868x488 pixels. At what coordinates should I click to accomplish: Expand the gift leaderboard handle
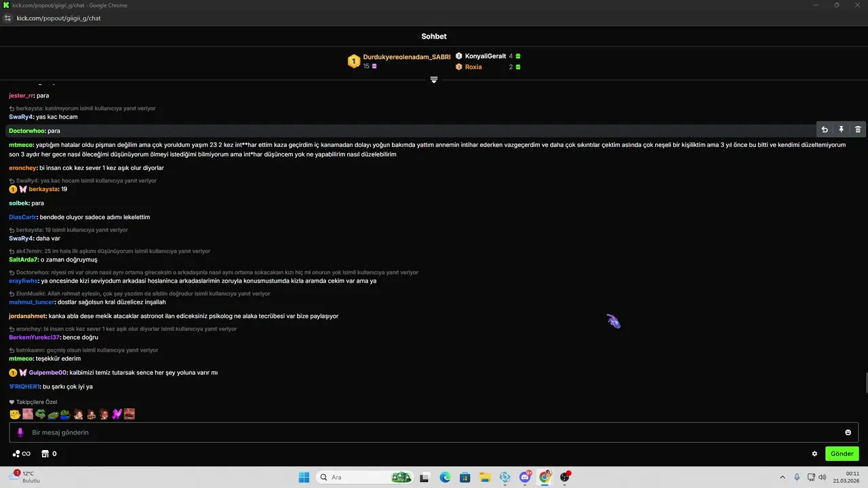434,80
